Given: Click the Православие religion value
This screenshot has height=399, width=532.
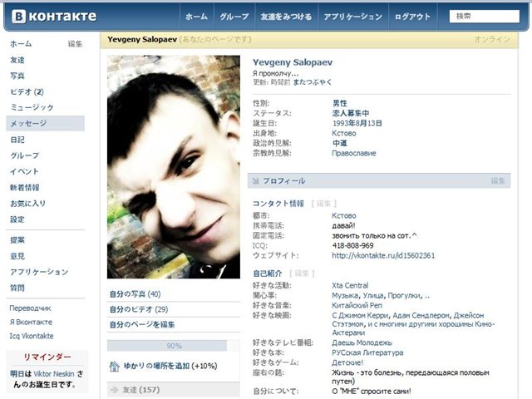Looking at the screenshot, I should click(x=354, y=153).
